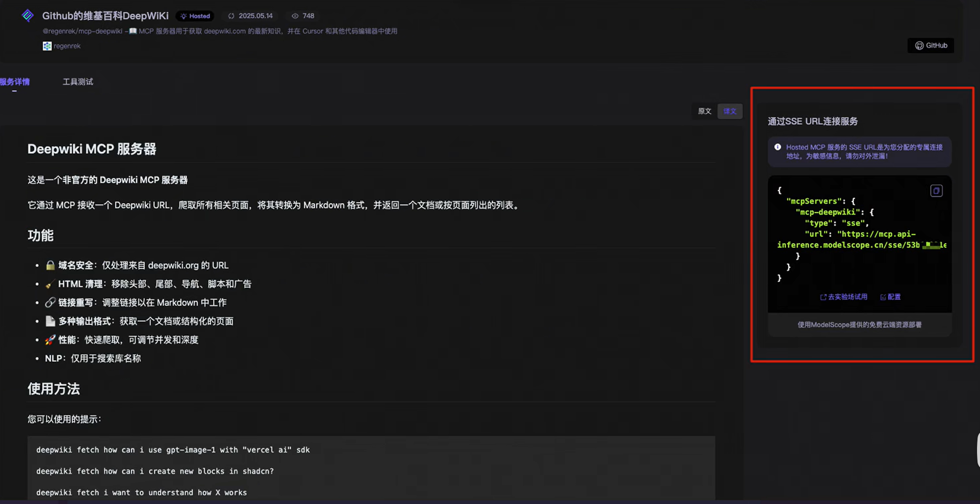
Task: Click the 链接重写 feature bullet
Action: pyautogui.click(x=136, y=302)
